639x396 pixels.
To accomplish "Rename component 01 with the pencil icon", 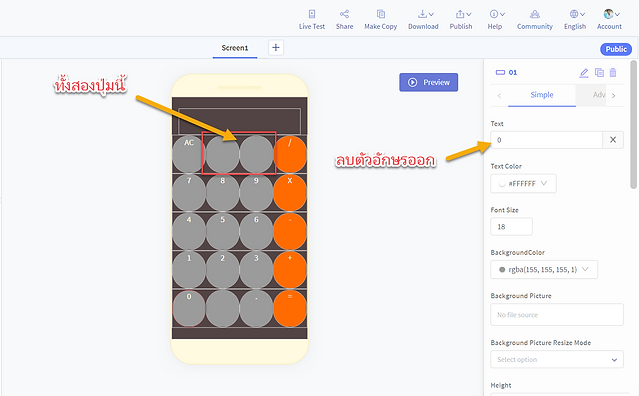I will coord(584,73).
